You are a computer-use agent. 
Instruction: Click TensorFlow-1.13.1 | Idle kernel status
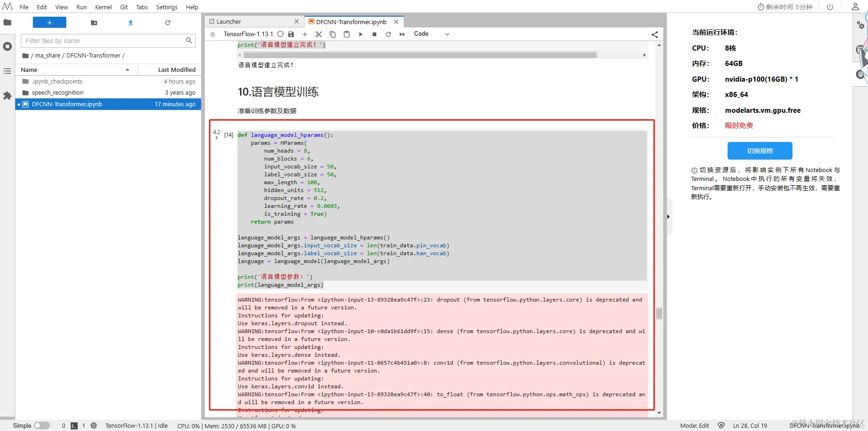pyautogui.click(x=137, y=425)
